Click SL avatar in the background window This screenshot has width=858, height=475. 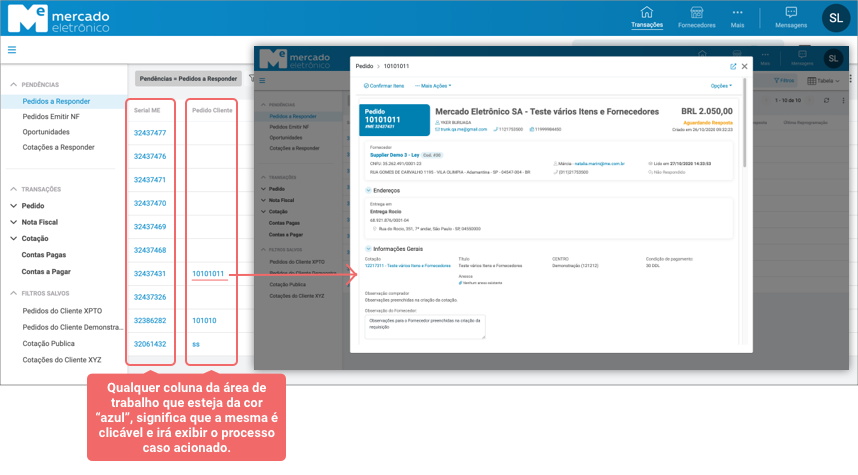833,59
